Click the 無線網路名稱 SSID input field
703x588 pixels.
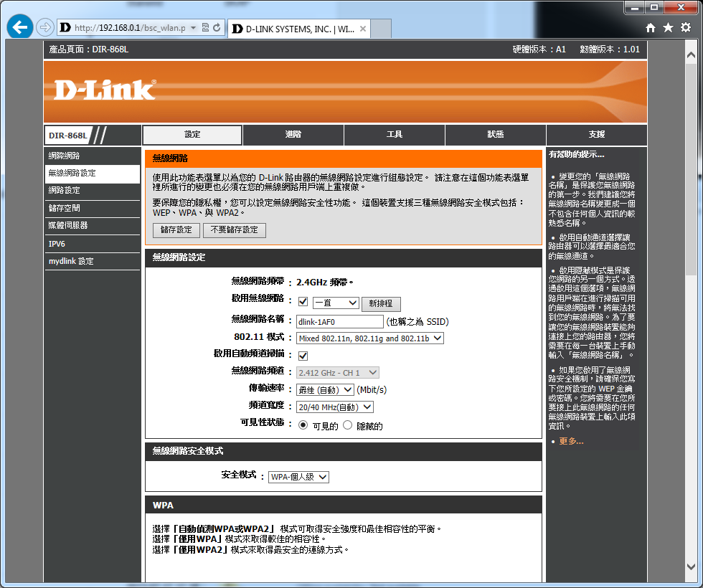[340, 321]
